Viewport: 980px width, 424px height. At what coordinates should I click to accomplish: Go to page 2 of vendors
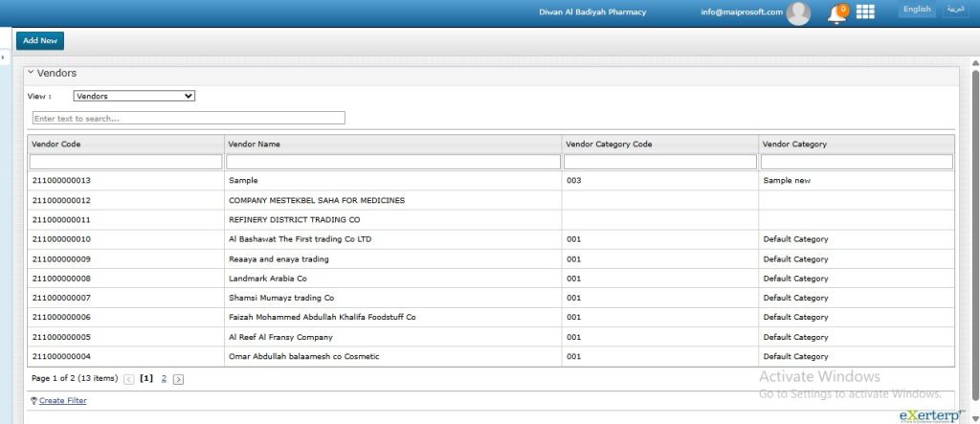pyautogui.click(x=164, y=379)
